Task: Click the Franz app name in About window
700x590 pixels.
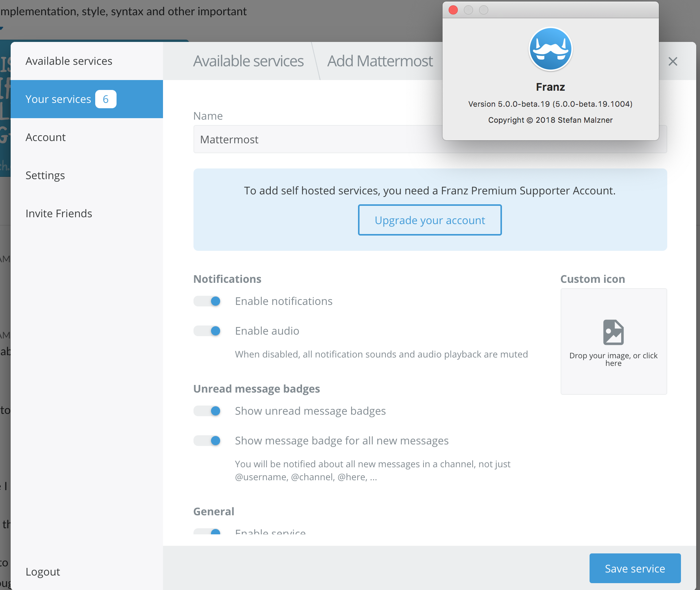Action: click(x=550, y=87)
